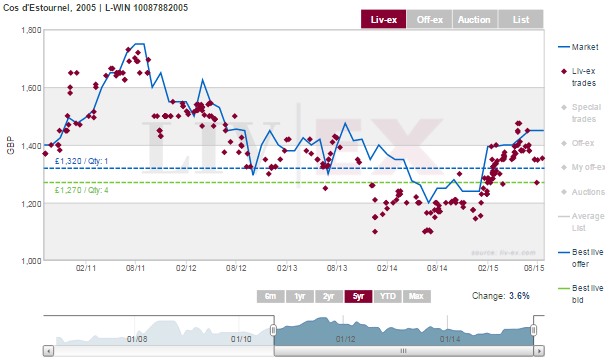Enable My off-ex series in legend

(583, 167)
